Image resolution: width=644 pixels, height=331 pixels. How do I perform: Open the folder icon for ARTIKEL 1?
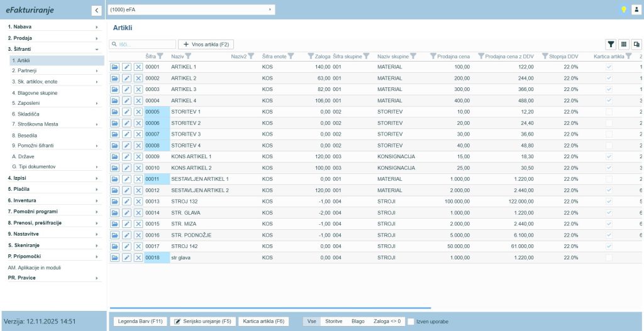tap(115, 67)
